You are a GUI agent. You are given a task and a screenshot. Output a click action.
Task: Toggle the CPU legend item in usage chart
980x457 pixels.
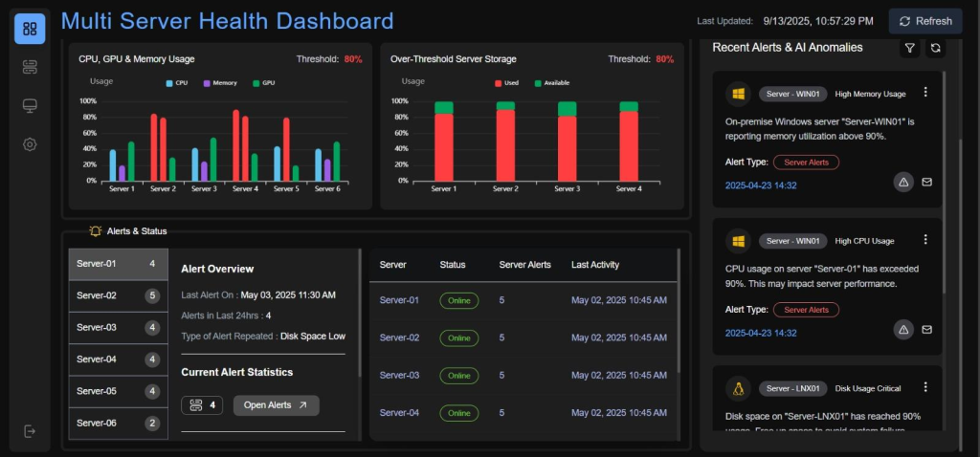tap(177, 83)
